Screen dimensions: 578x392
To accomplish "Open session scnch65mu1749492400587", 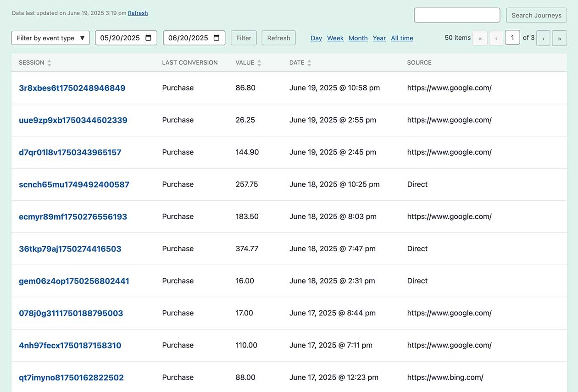I will (x=74, y=184).
